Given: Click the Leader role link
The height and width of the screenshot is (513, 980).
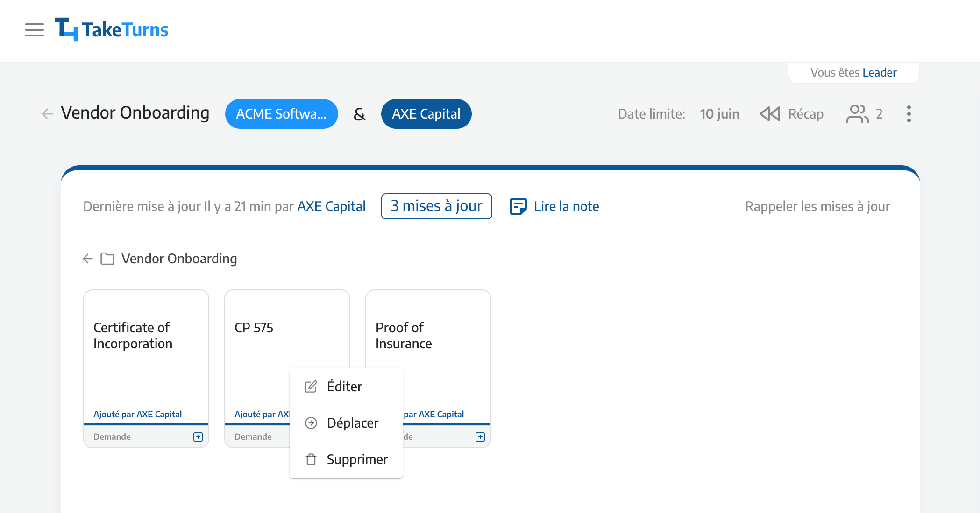Looking at the screenshot, I should 879,72.
